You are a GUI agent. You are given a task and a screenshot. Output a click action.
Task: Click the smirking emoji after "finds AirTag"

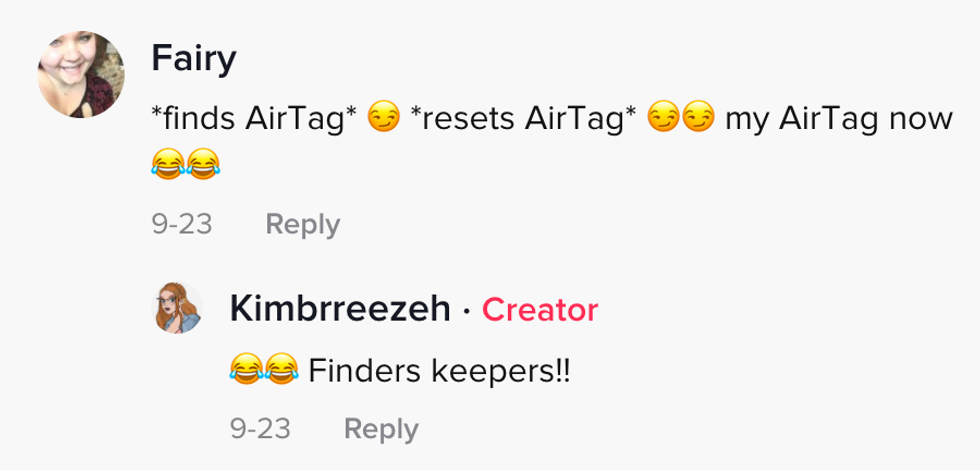point(383,118)
